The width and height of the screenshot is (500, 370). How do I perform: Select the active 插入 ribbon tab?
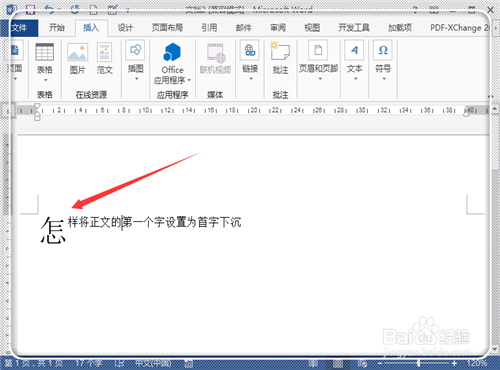click(91, 28)
